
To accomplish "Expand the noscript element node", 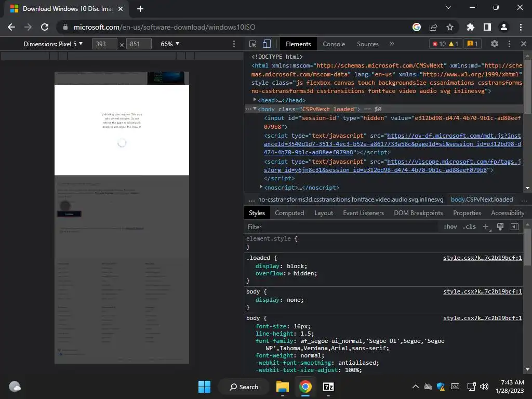I will tap(261, 187).
